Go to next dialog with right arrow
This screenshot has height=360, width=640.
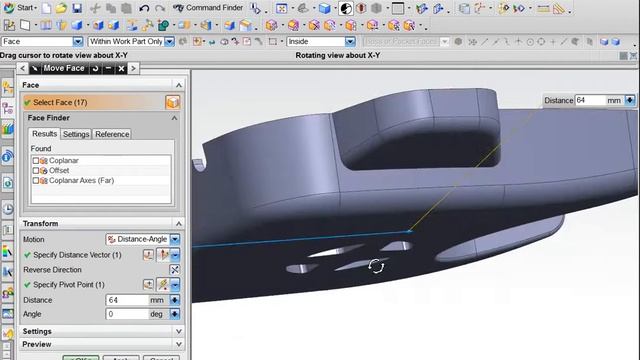click(x=133, y=68)
